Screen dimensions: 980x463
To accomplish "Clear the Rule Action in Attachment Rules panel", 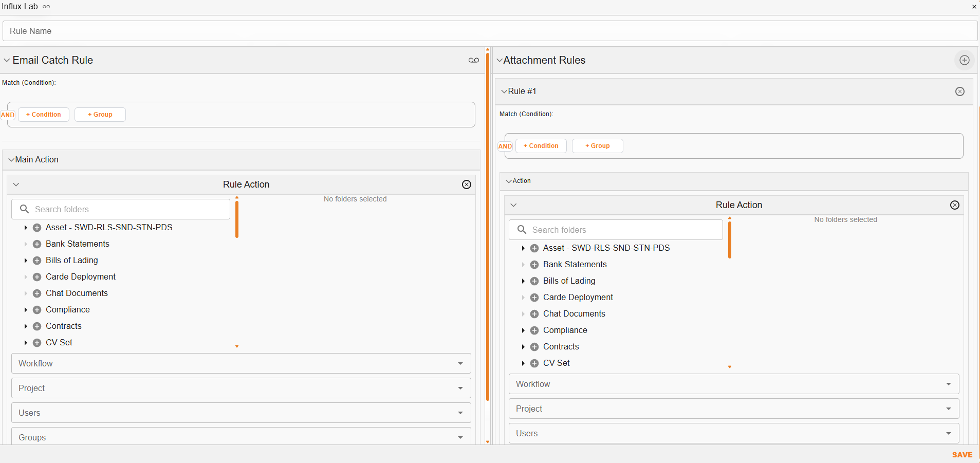I will pos(955,205).
